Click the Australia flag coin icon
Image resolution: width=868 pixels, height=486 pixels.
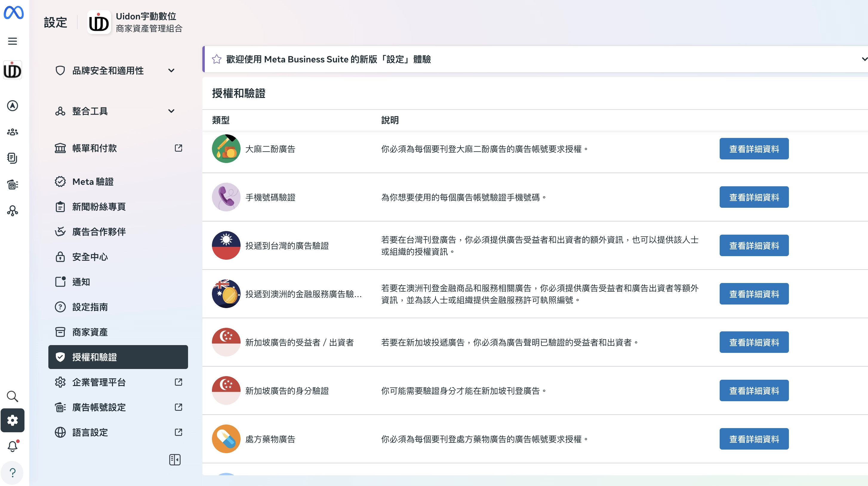pos(226,294)
